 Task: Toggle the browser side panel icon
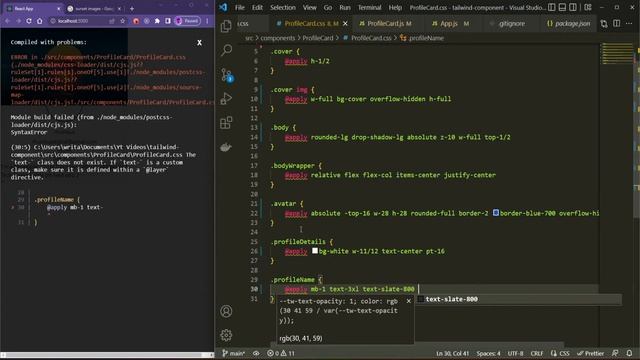[x=168, y=21]
